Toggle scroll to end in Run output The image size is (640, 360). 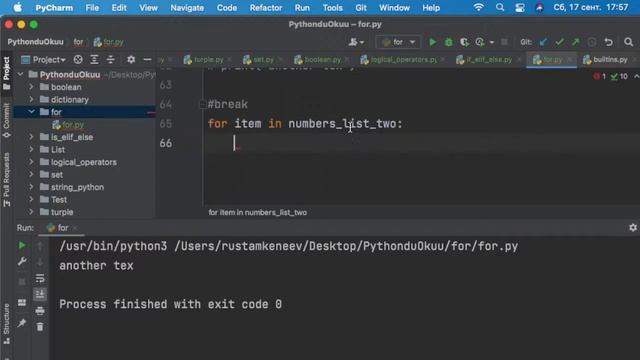(40, 294)
